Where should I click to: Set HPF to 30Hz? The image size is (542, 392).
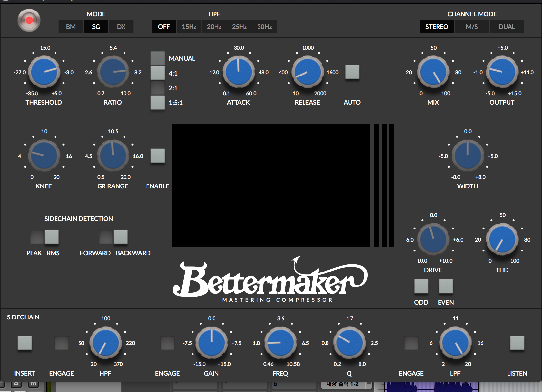pos(264,27)
